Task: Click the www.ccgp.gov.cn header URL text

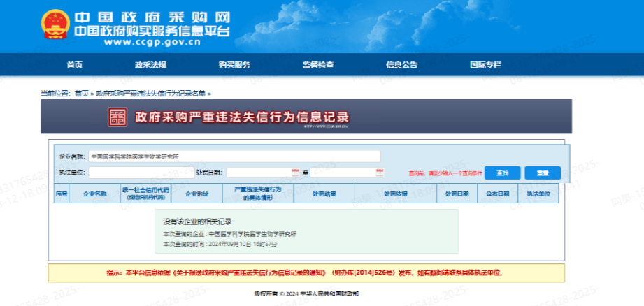Action: tap(152, 42)
